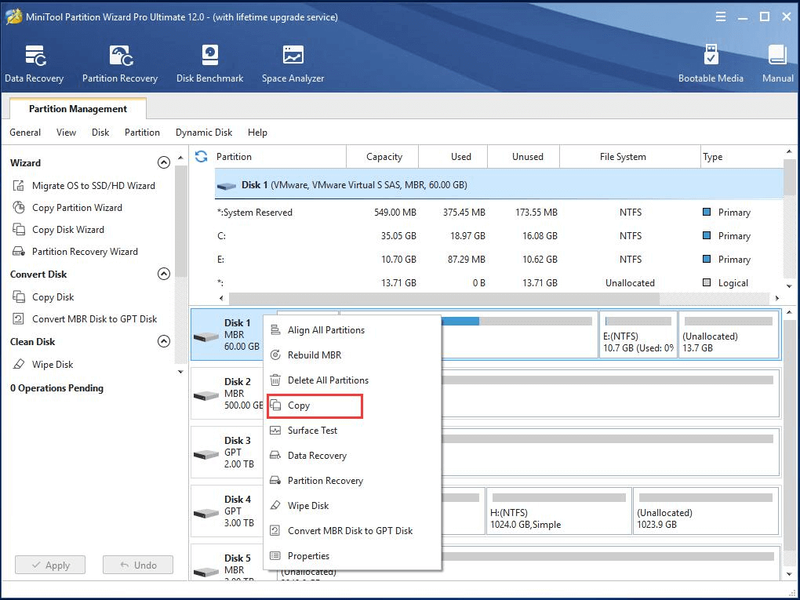Launch Partition Recovery from top toolbar
800x600 pixels.
[x=120, y=63]
